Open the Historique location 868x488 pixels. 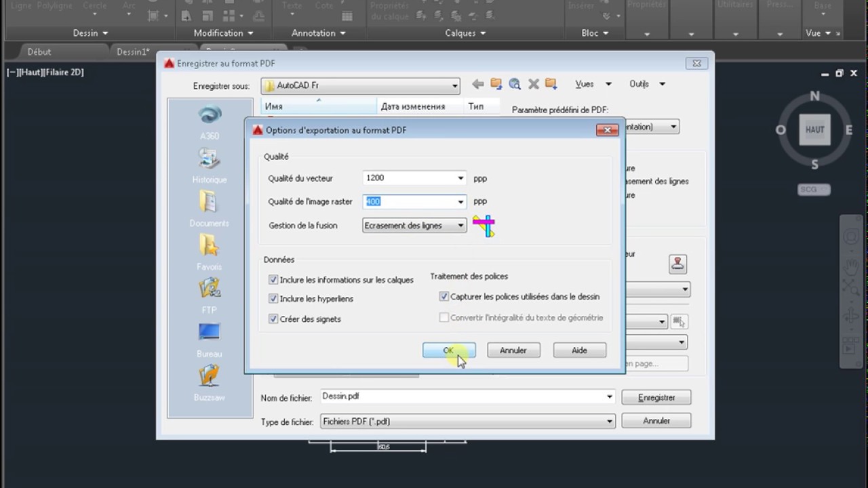coord(210,166)
